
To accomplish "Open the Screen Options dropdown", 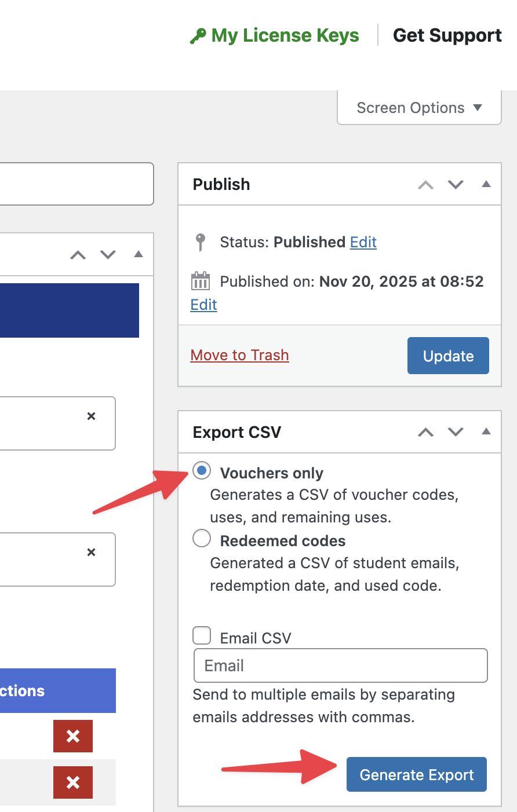I will [418, 108].
